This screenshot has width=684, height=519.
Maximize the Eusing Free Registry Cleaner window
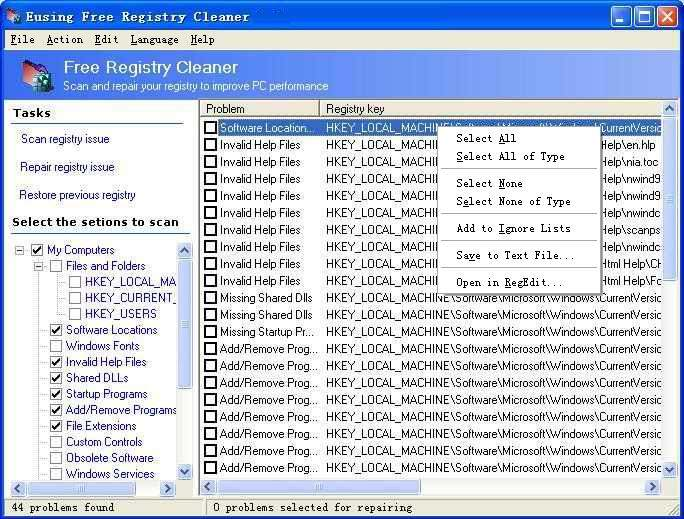pos(644,17)
